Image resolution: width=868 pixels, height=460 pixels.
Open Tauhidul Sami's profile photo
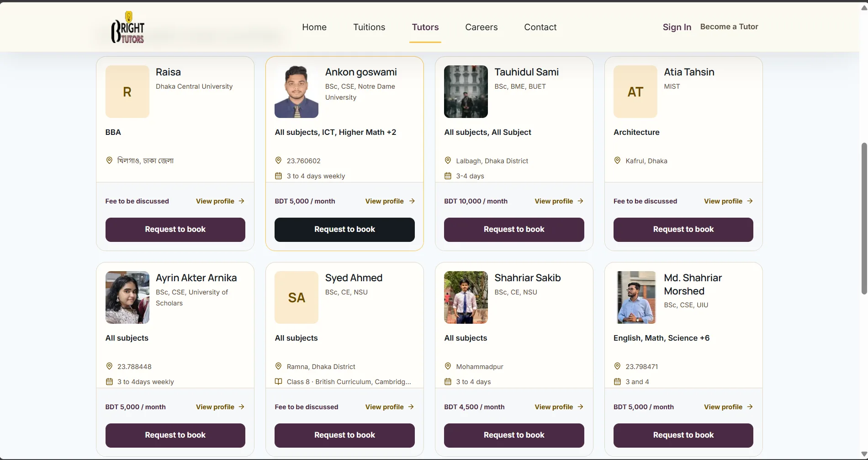(466, 91)
